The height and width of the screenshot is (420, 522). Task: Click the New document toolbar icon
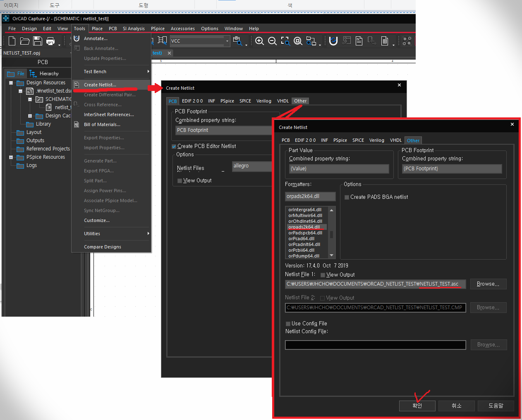coord(12,41)
